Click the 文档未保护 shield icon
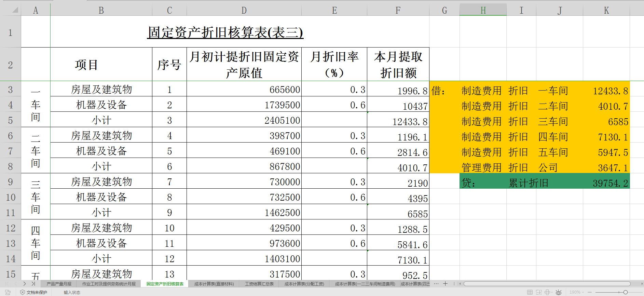644x296 pixels. pos(23,292)
